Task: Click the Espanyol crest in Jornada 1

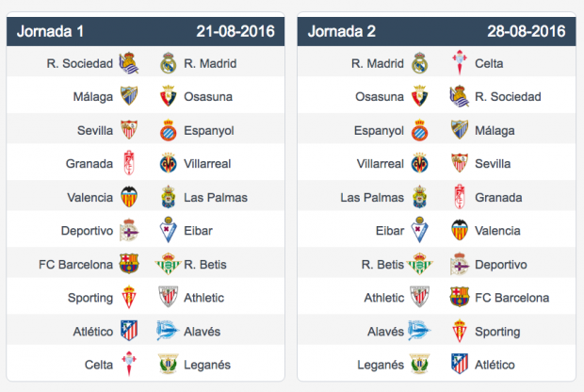Action: (x=169, y=130)
